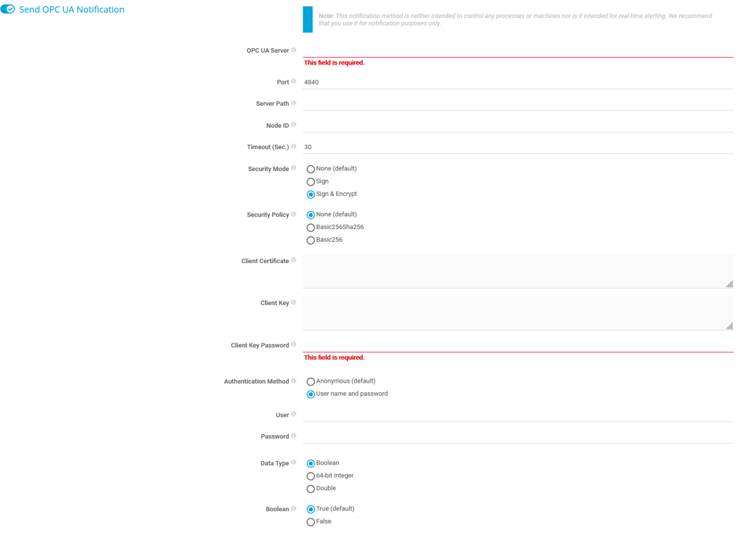View help for Client Certificate

pyautogui.click(x=293, y=260)
